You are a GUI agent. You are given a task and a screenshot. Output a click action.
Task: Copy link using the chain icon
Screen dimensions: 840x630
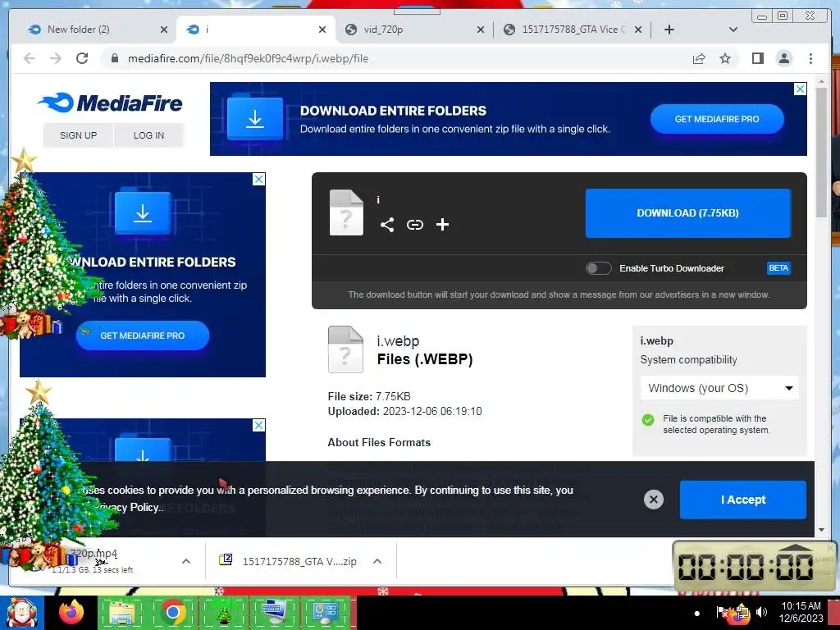414,225
